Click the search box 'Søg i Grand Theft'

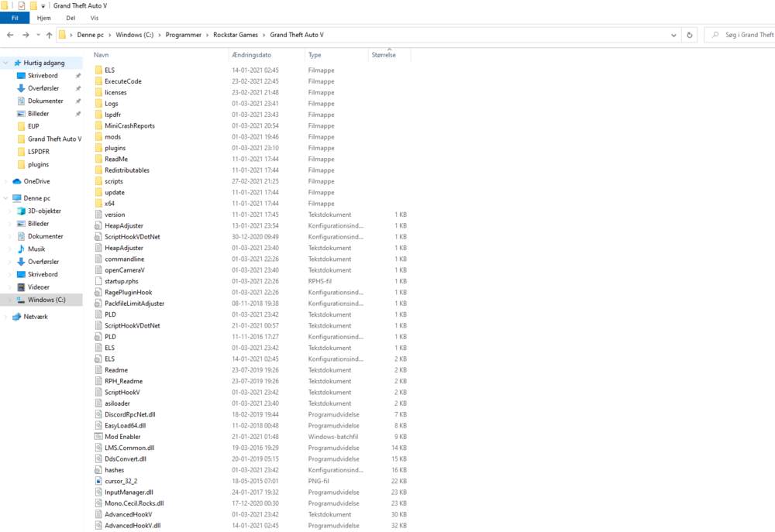pyautogui.click(x=742, y=35)
